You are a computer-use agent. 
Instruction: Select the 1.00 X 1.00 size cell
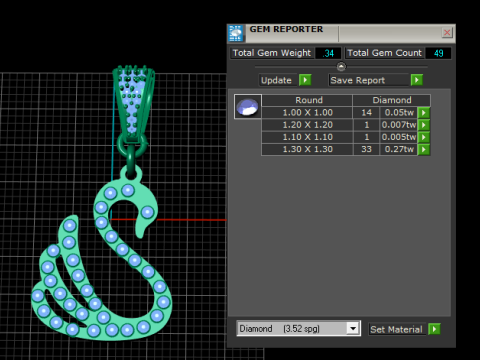[x=307, y=113]
